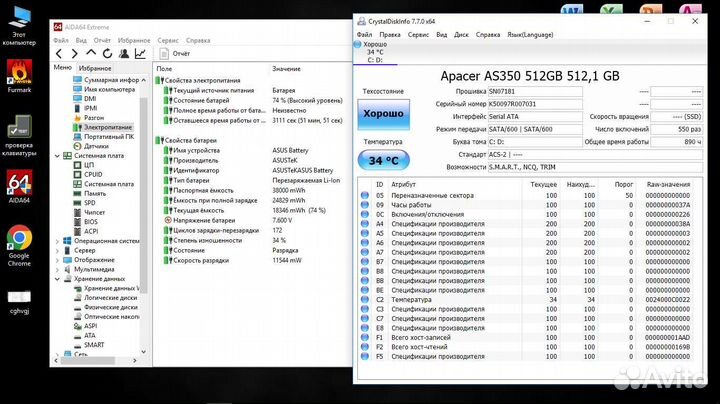Click the Возможности S.M.A.R.T., NCQ, TRIM field

click(595, 167)
